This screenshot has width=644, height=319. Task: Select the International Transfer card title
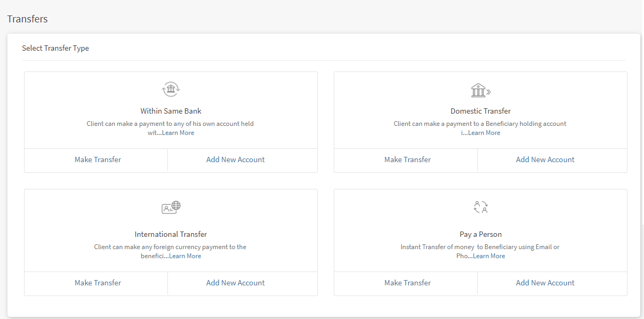click(171, 234)
